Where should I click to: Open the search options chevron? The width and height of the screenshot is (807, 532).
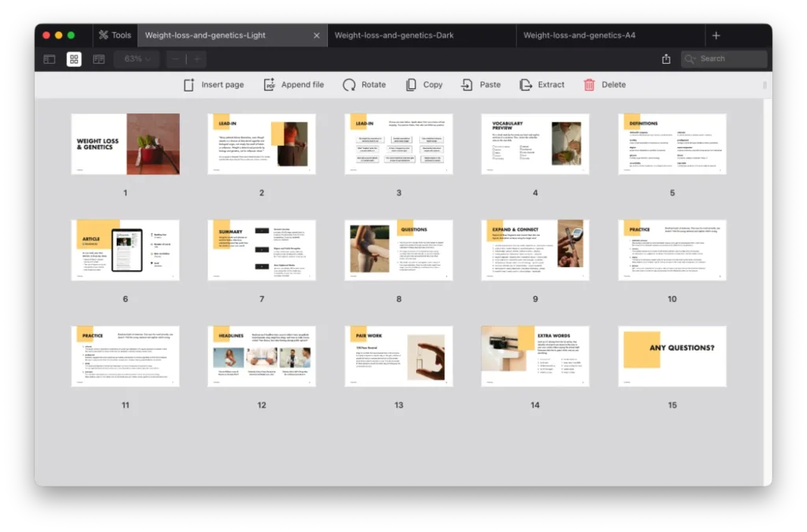pyautogui.click(x=694, y=58)
